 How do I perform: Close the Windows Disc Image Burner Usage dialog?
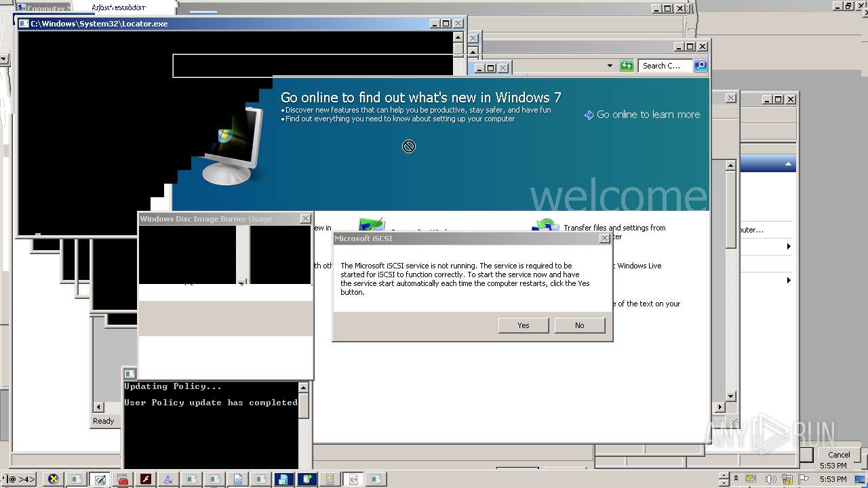coord(305,218)
